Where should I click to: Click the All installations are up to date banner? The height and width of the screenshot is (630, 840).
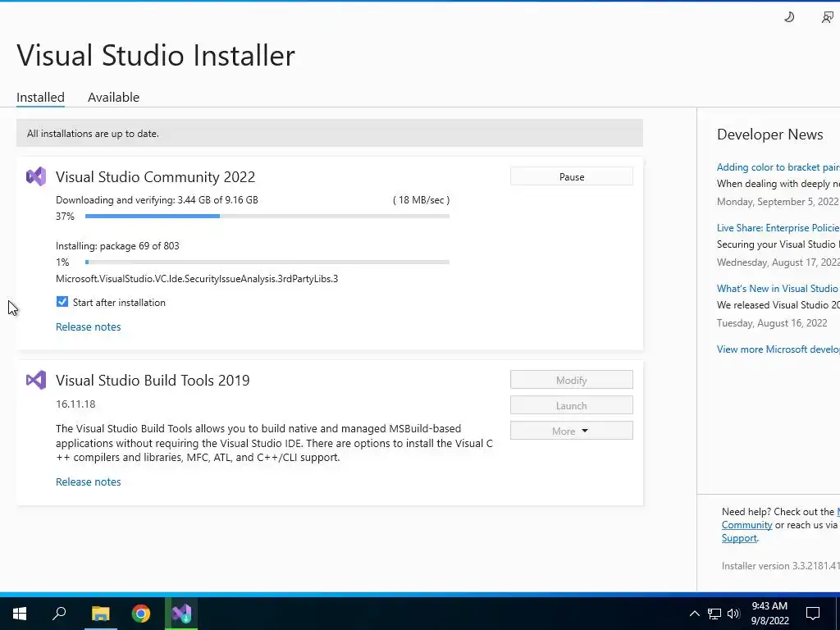pyautogui.click(x=330, y=133)
